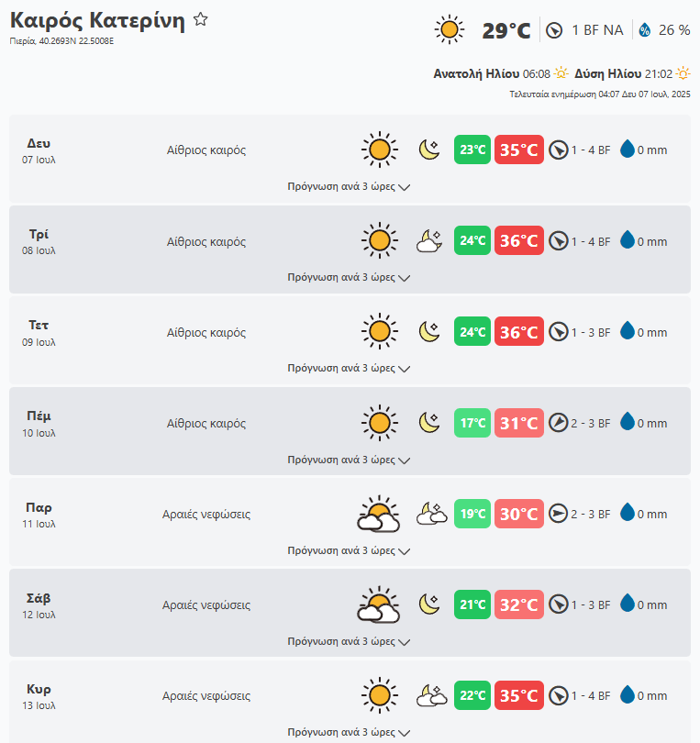Click the Αραιές νεφώσεις text for Saturday

tap(206, 605)
